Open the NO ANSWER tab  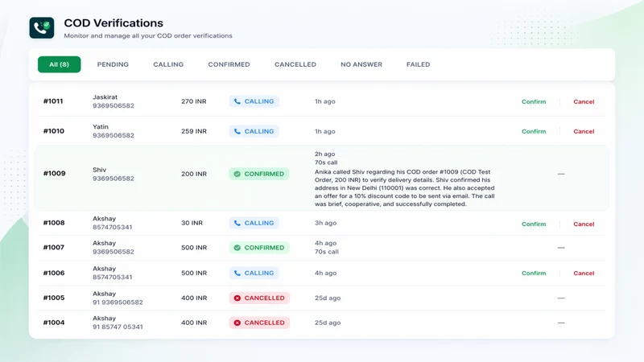click(361, 64)
